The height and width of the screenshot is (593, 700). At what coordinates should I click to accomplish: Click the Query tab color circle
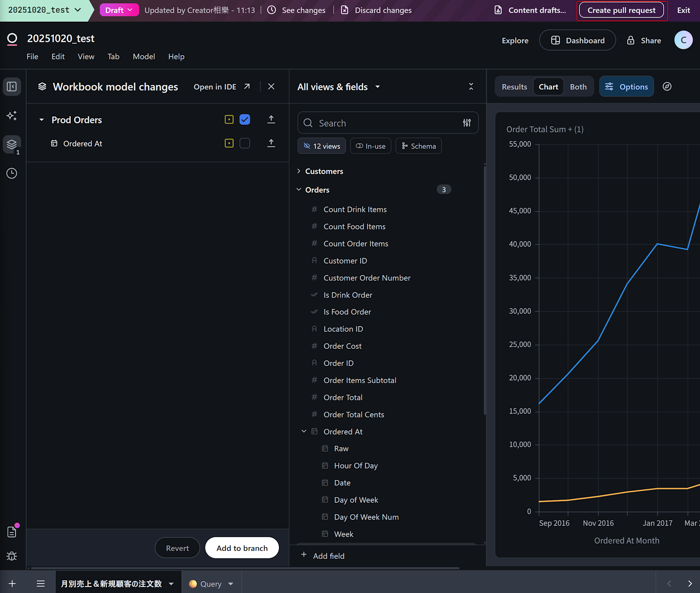tap(193, 584)
